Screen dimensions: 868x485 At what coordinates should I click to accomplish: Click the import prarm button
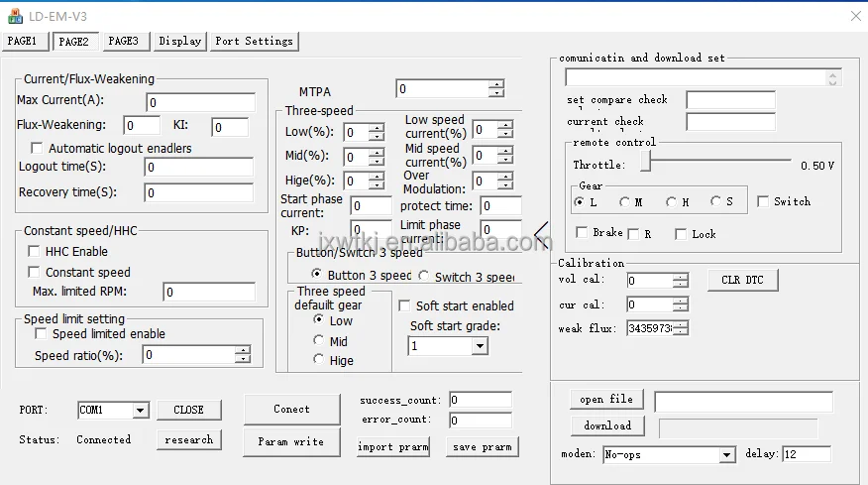click(393, 446)
